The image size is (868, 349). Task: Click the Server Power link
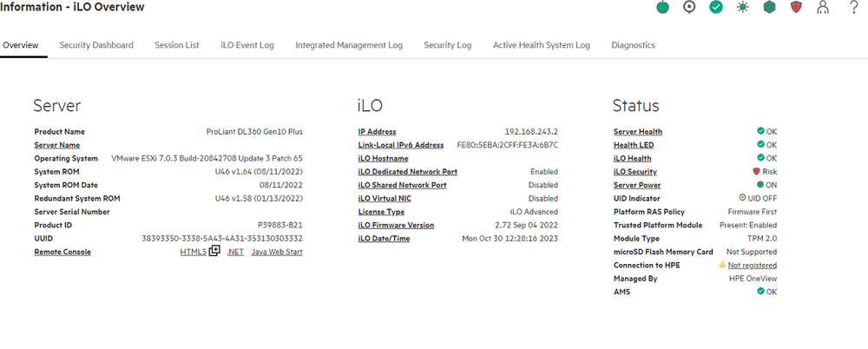coord(637,185)
